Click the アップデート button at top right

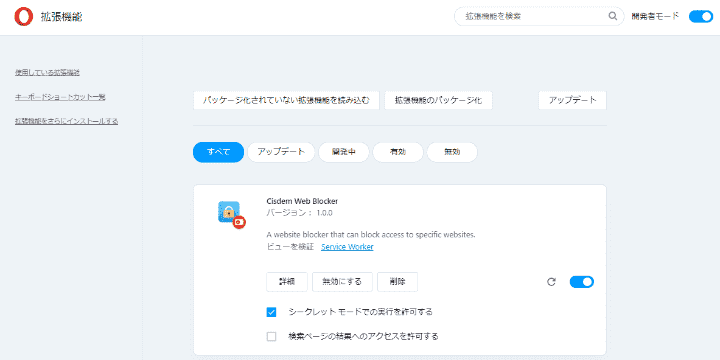click(572, 101)
